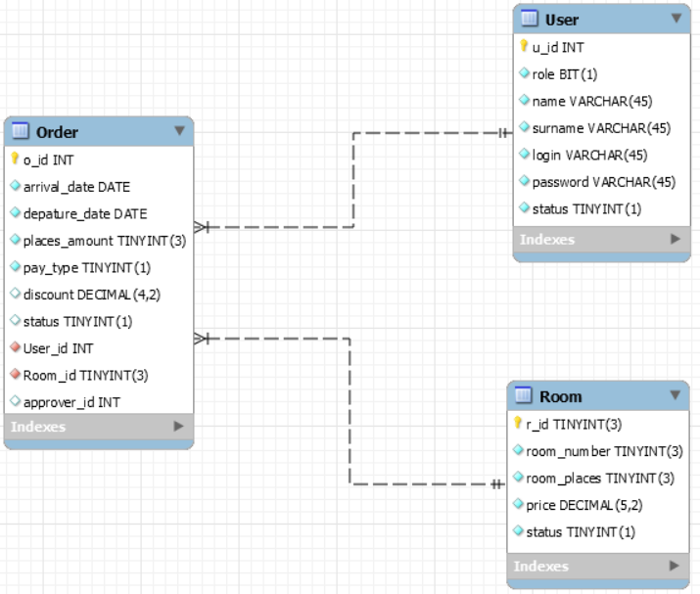The height and width of the screenshot is (594, 700).
Task: Click the Room_id foreign key diamond icon
Action: point(15,375)
